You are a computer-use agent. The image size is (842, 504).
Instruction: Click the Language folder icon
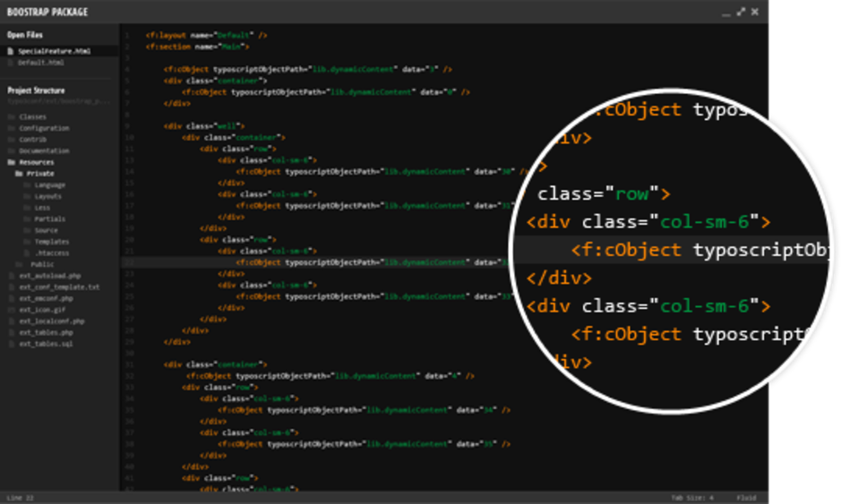28,185
